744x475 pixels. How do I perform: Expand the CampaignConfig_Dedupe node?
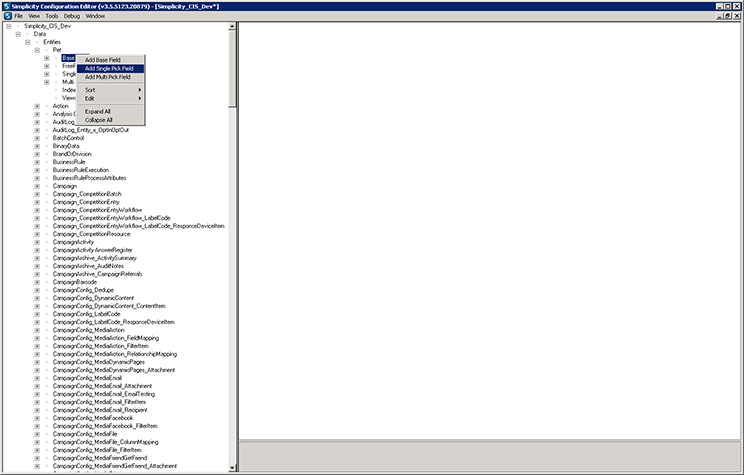click(37, 290)
